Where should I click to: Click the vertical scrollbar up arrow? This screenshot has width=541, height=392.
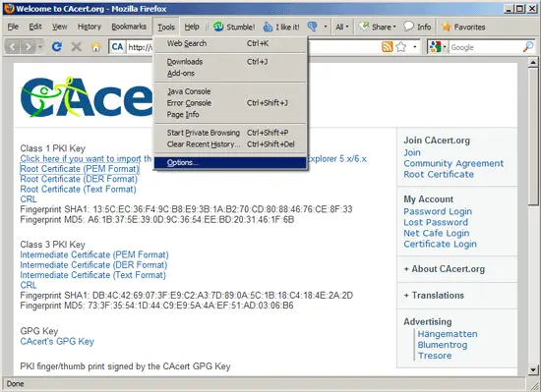click(533, 63)
